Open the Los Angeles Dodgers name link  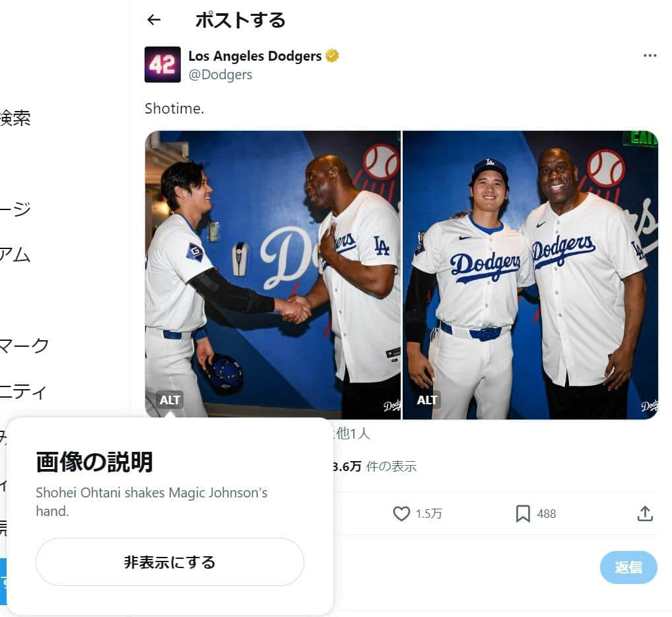(255, 56)
